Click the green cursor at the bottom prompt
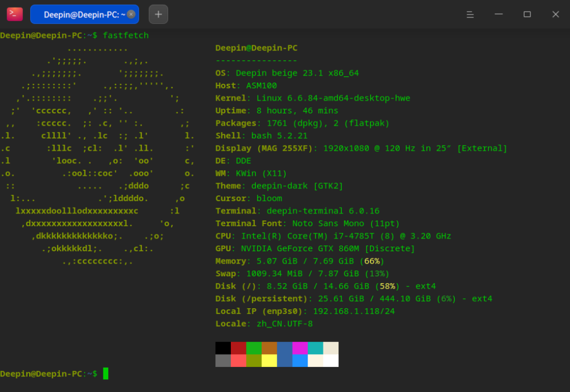 point(105,373)
